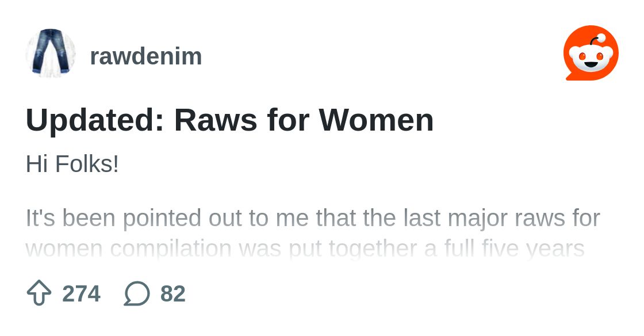Click the word "Women" in the post title

click(376, 120)
